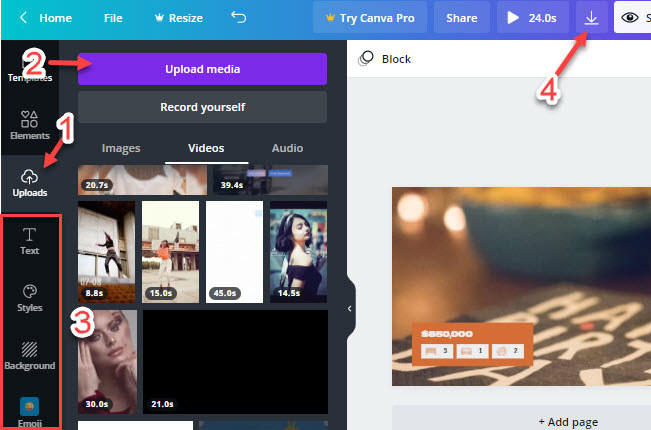Undo the last action
Image resolution: width=651 pixels, height=430 pixels.
[x=239, y=17]
